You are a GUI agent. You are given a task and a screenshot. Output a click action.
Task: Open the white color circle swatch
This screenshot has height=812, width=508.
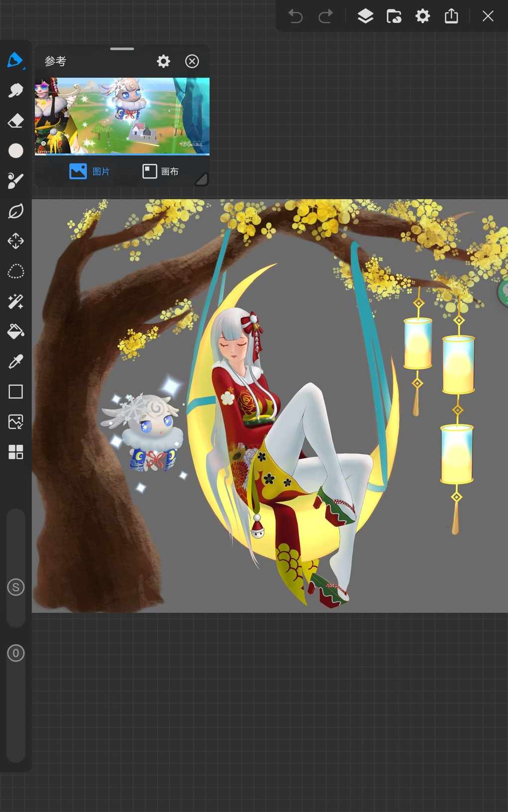[x=15, y=151]
